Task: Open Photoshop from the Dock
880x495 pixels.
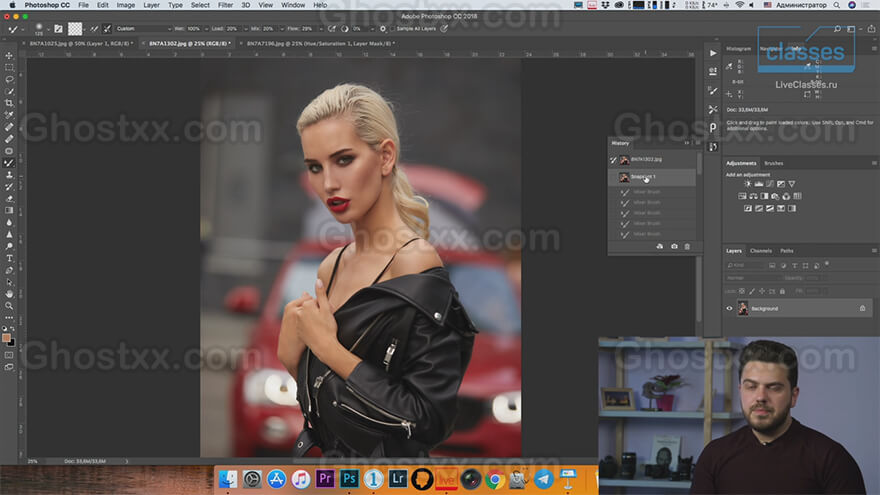Action: click(x=349, y=479)
